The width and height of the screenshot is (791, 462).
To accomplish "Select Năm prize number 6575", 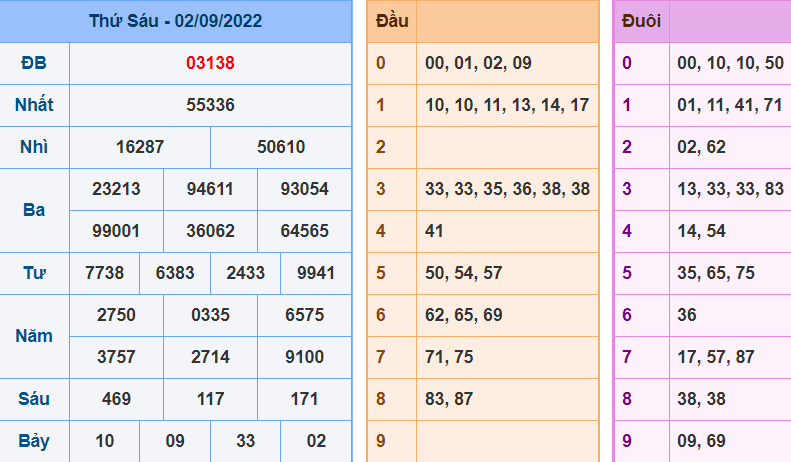I will point(305,315).
